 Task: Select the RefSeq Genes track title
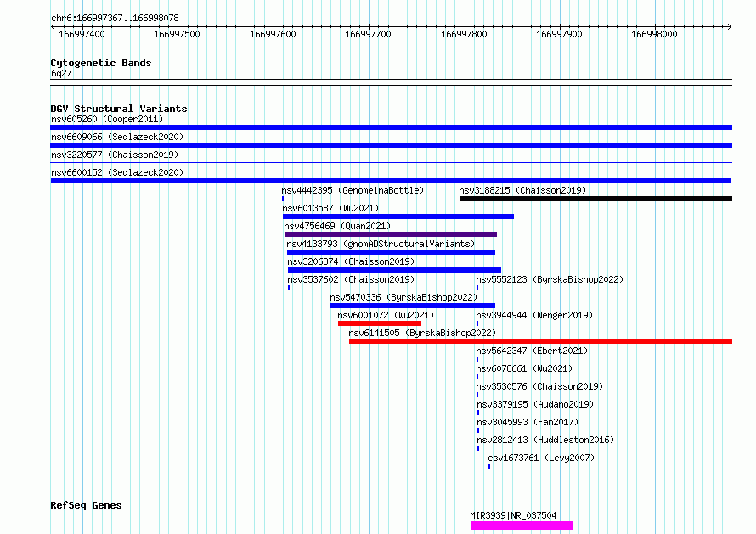(x=86, y=506)
